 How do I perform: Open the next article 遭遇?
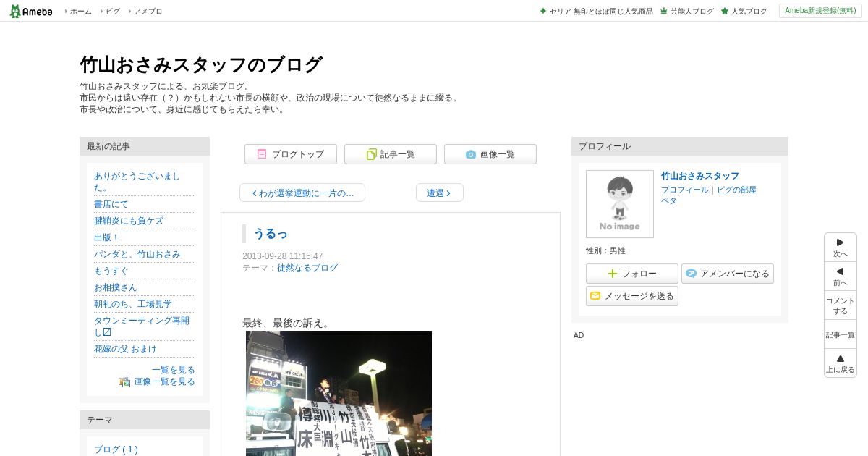tap(440, 193)
